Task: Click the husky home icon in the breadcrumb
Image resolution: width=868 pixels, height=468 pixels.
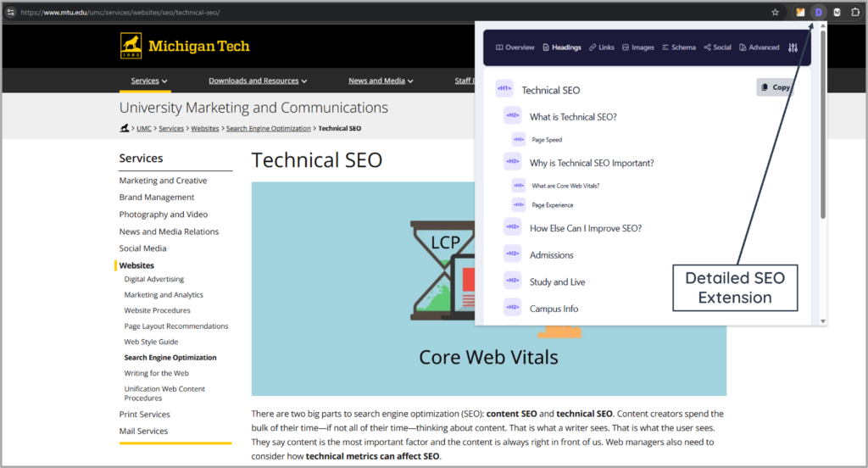Action: click(x=125, y=128)
